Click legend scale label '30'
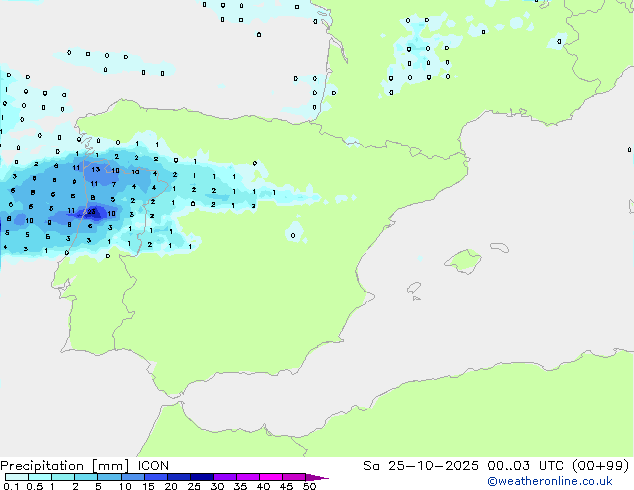Image resolution: width=634 pixels, height=490 pixels. click(218, 486)
